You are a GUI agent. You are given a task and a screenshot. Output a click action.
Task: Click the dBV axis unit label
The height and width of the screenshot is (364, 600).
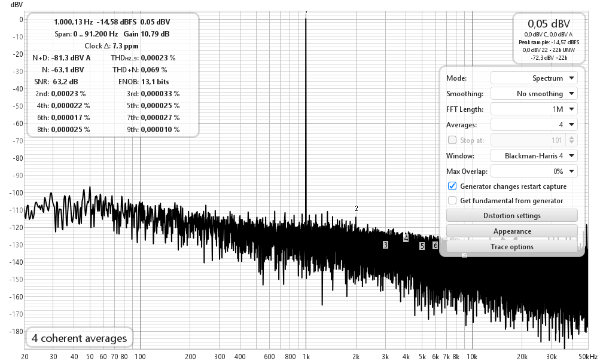(x=17, y=5)
